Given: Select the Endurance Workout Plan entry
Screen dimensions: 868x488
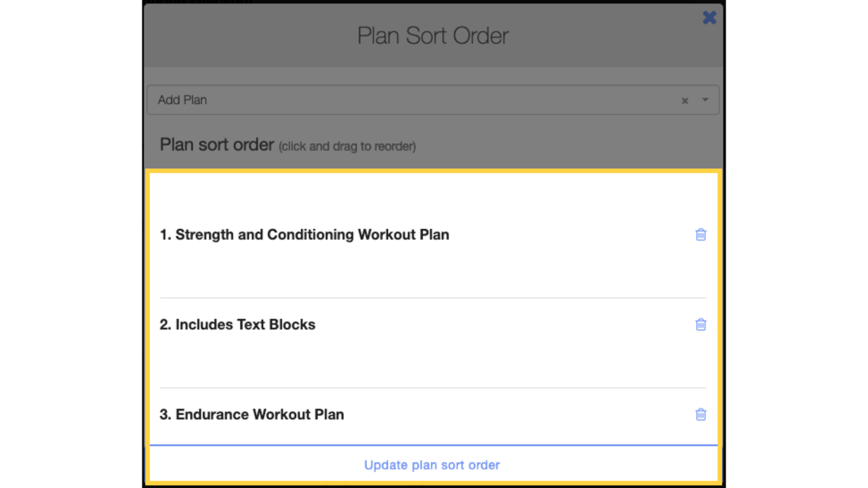Looking at the screenshot, I should (252, 414).
